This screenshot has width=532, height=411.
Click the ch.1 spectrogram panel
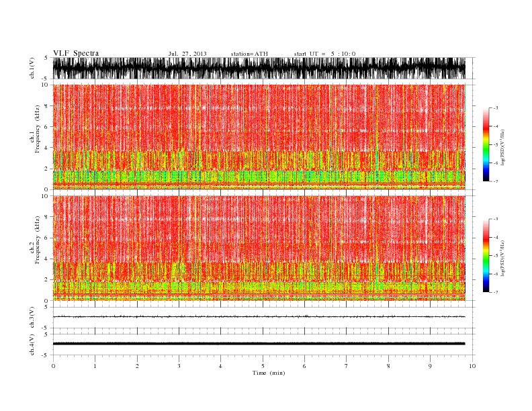pyautogui.click(x=259, y=137)
